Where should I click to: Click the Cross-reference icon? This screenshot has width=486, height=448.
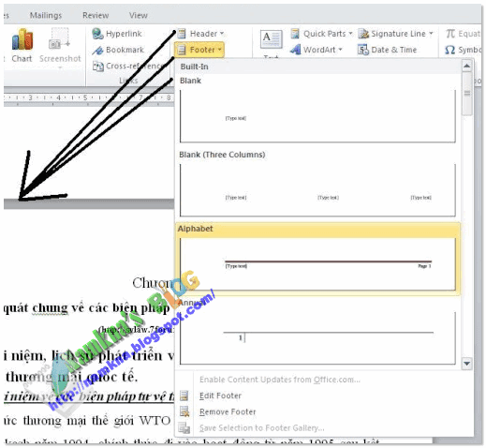pyautogui.click(x=98, y=67)
